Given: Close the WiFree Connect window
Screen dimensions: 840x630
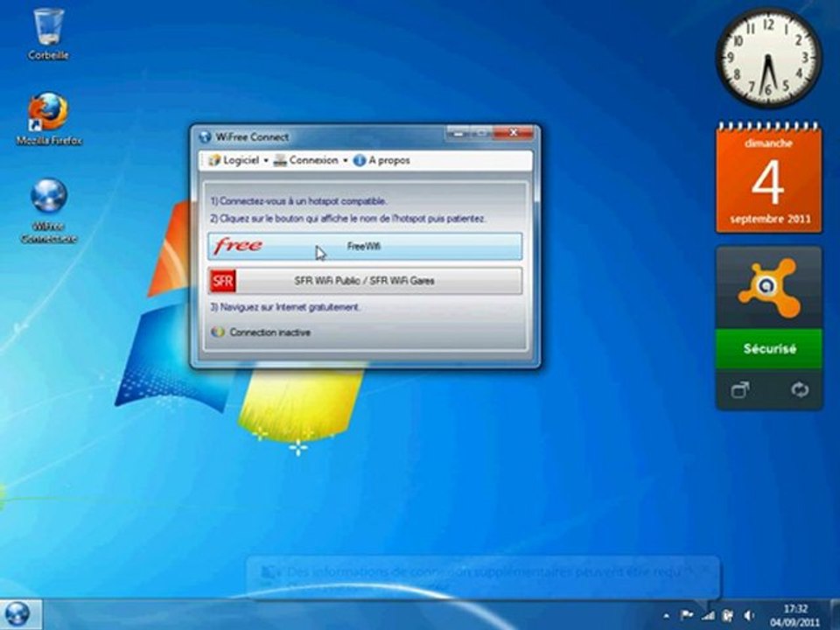Looking at the screenshot, I should (514, 133).
